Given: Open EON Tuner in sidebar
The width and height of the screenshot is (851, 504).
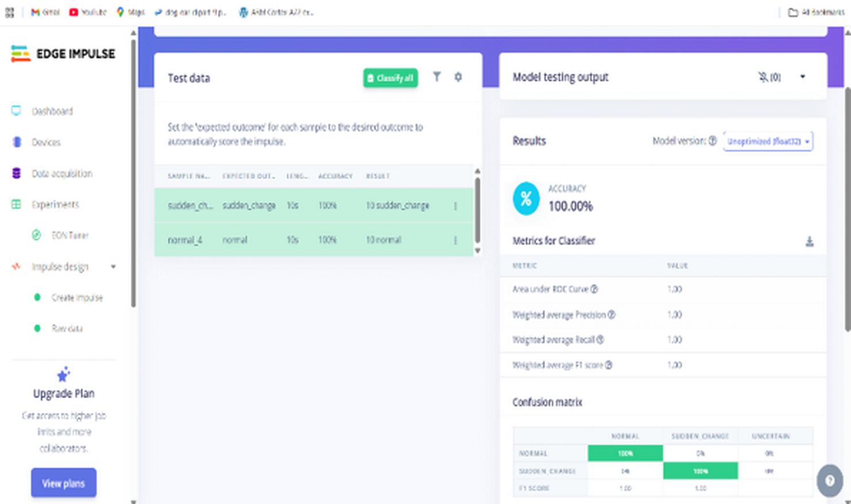Looking at the screenshot, I should [x=70, y=235].
